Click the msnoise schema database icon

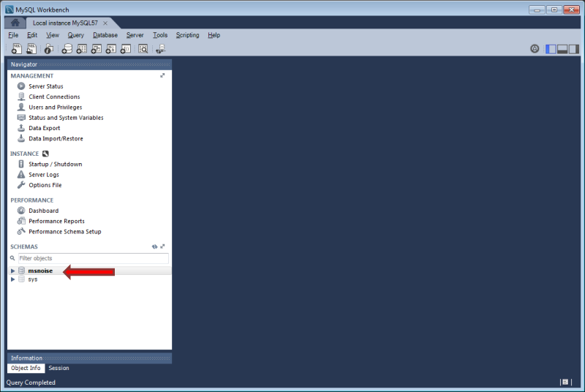point(22,271)
